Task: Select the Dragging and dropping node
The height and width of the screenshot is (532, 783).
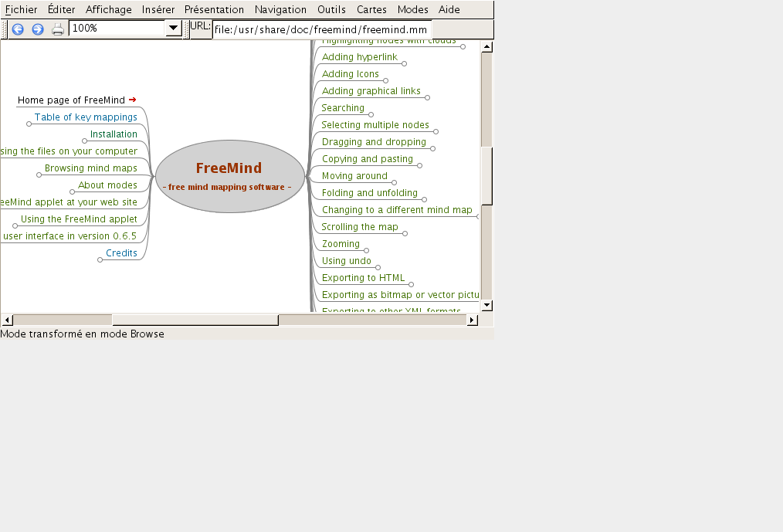Action: tap(374, 142)
